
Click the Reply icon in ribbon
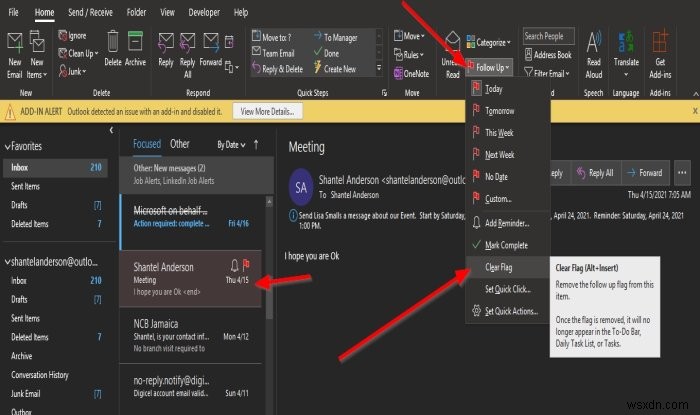point(166,43)
